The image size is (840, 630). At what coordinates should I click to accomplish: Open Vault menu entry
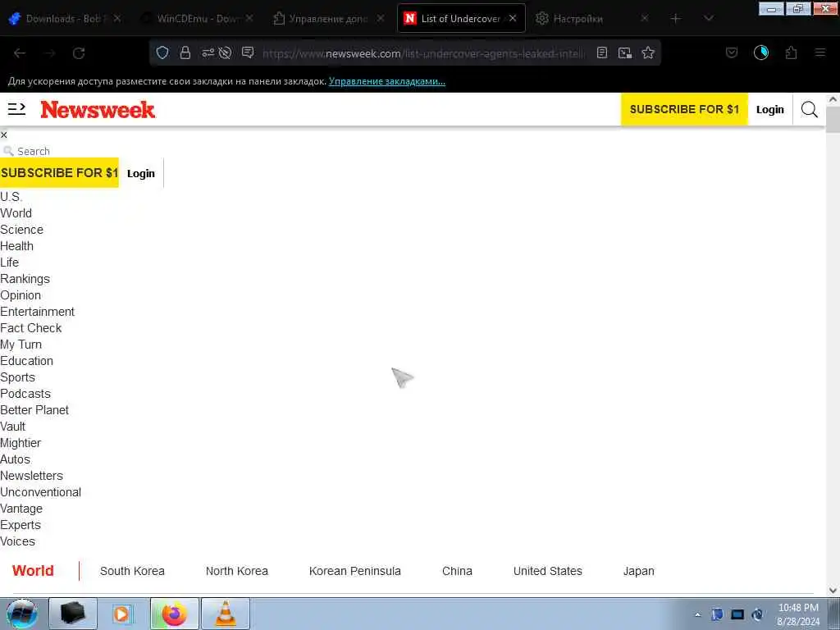pyautogui.click(x=13, y=427)
